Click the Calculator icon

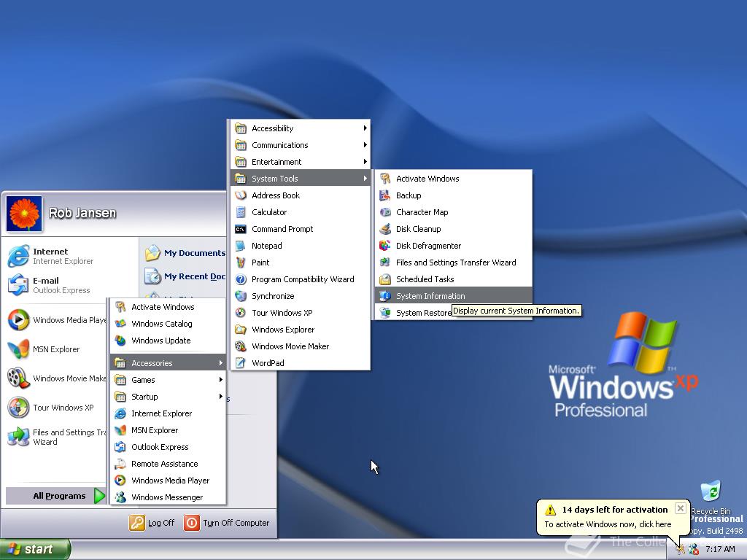coord(241,212)
